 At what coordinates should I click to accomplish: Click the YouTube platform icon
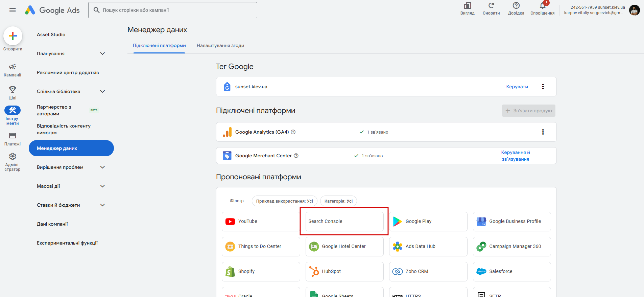(x=230, y=222)
